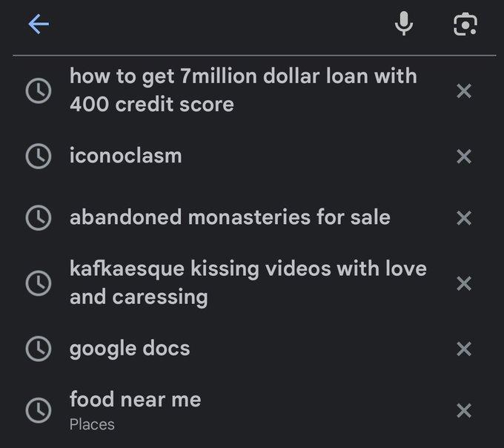Search for abandoned monasteries for sale
The image size is (504, 448).
click(x=230, y=217)
